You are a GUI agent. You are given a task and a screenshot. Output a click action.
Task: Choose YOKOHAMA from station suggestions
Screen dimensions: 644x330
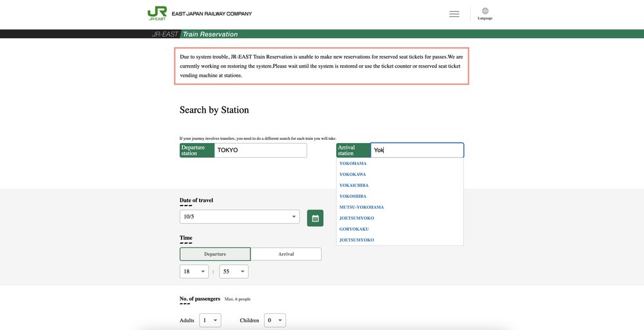pos(353,164)
